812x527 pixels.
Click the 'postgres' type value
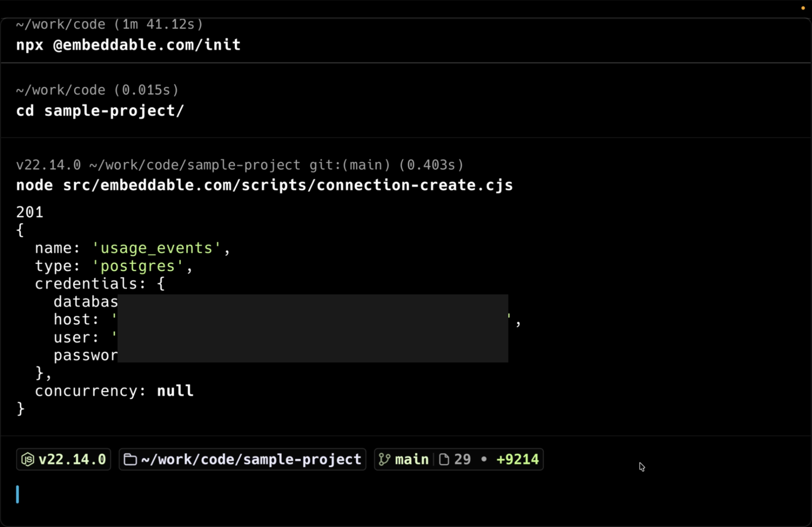click(138, 266)
